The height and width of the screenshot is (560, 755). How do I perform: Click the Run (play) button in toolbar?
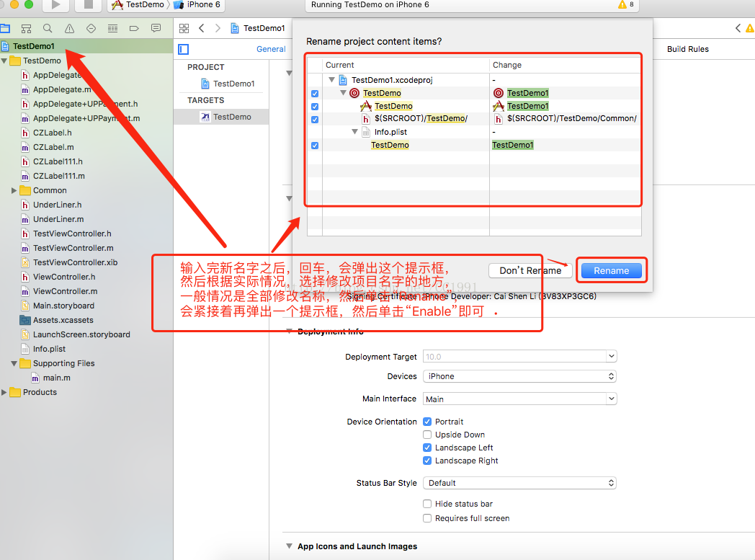pyautogui.click(x=56, y=5)
